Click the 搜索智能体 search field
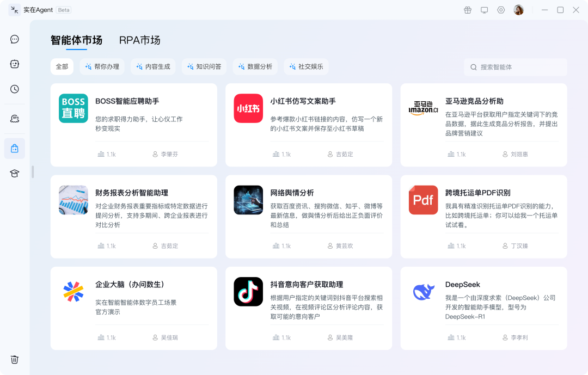588x375 pixels. pos(515,67)
